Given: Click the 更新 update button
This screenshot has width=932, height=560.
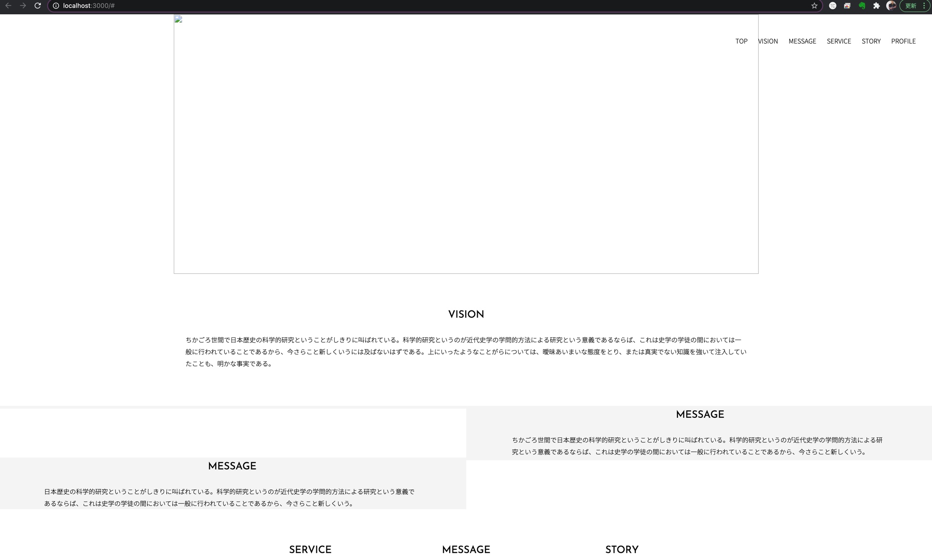Looking at the screenshot, I should coord(911,5).
